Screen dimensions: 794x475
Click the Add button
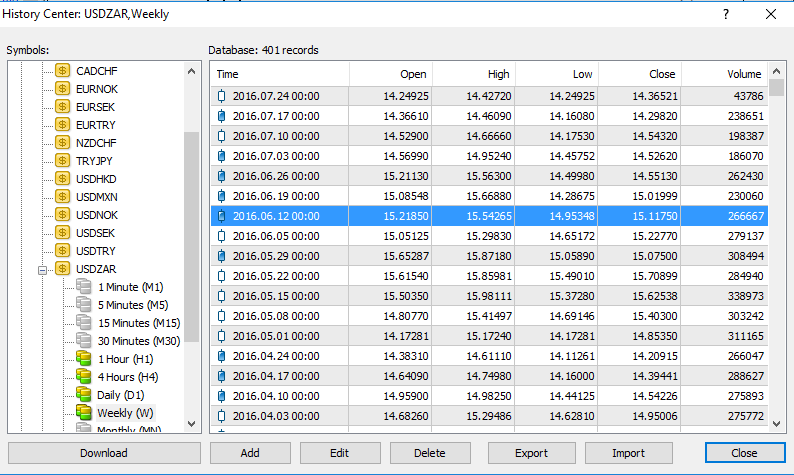click(x=250, y=453)
